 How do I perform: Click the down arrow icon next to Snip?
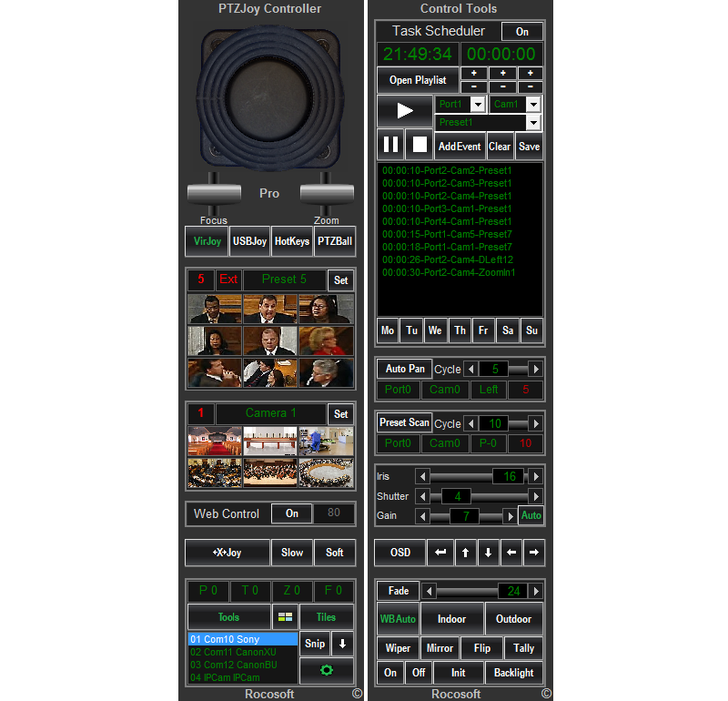point(340,644)
